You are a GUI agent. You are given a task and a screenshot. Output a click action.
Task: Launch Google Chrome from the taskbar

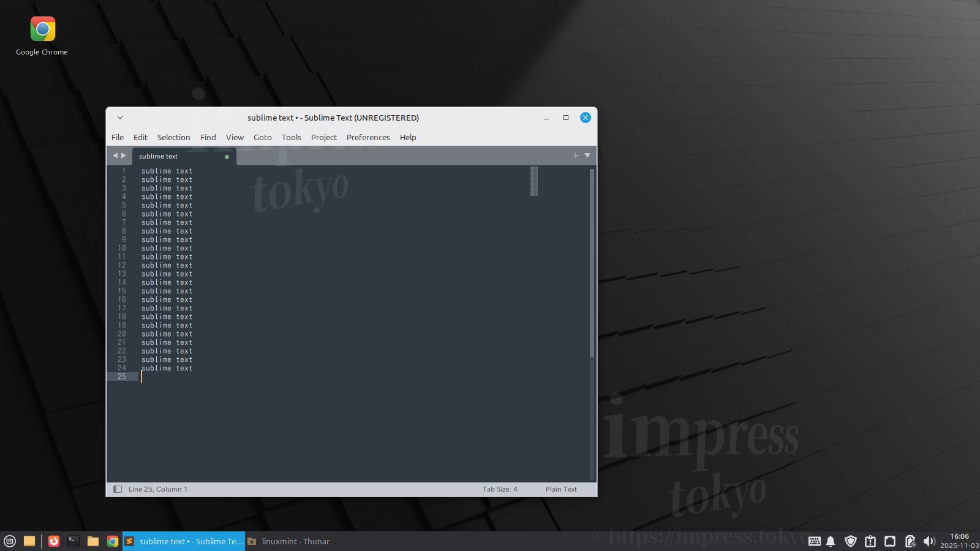point(113,541)
